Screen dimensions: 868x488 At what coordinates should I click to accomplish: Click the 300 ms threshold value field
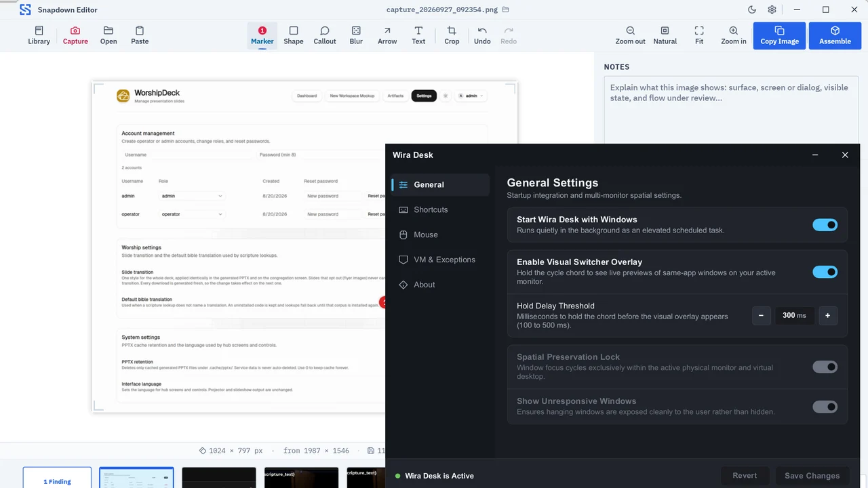[794, 315]
